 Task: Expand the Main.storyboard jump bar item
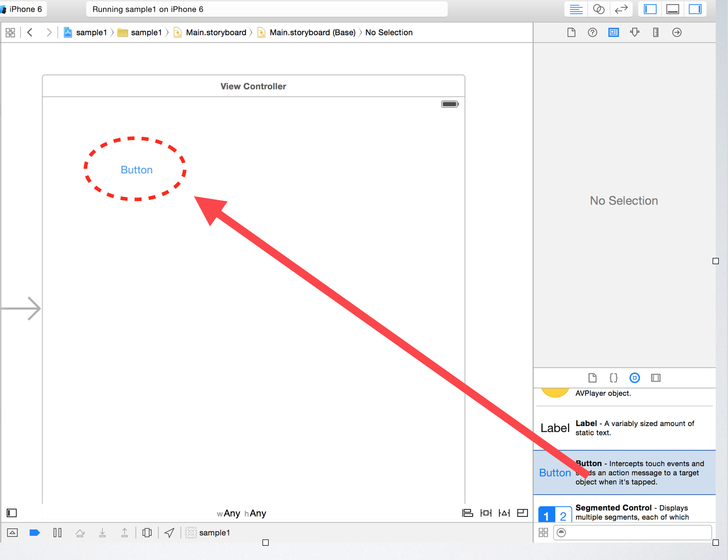[x=215, y=32]
